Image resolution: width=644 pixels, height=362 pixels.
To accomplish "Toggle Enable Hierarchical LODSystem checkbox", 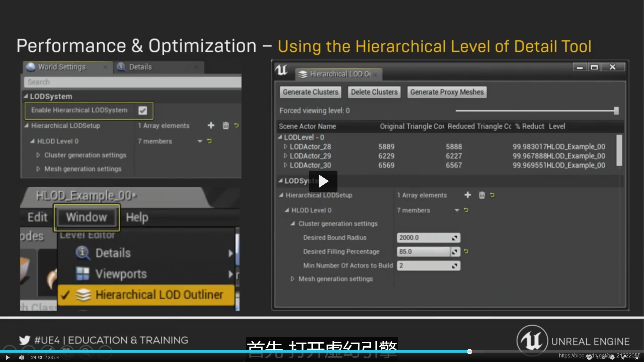I will (143, 111).
